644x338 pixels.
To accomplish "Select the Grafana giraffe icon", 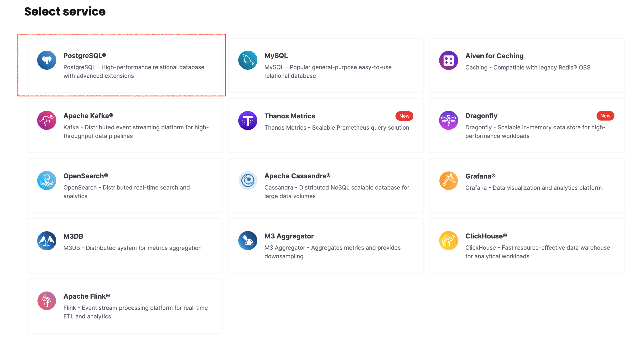I will click(448, 180).
